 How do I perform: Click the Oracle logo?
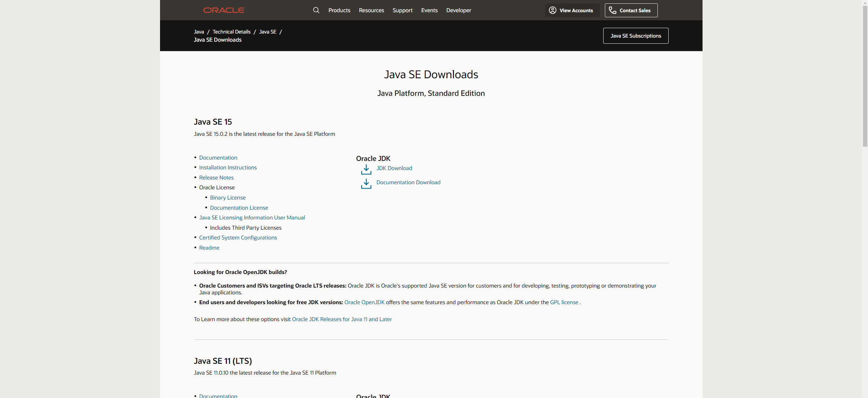tap(223, 10)
